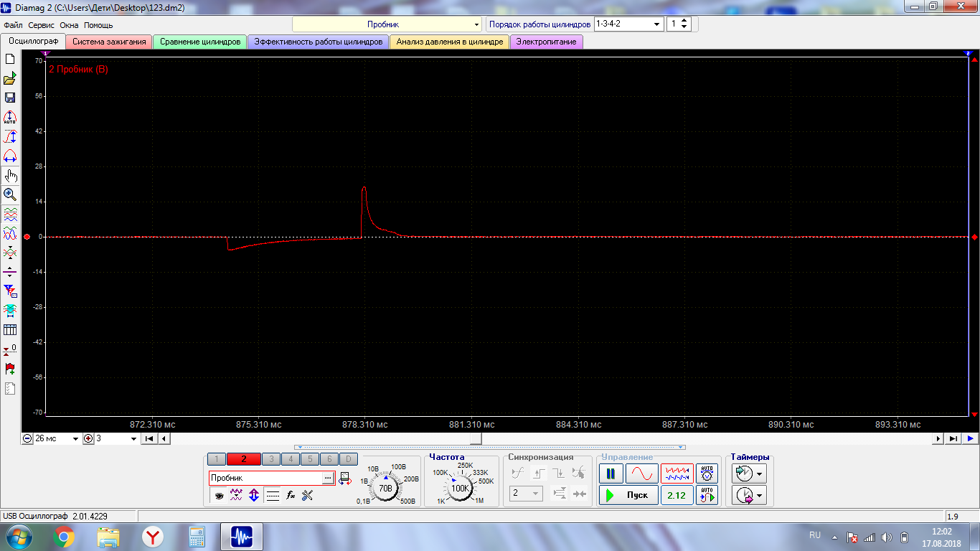Click channel invert up-down arrow icon
The height and width of the screenshot is (551, 980).
(x=254, y=494)
